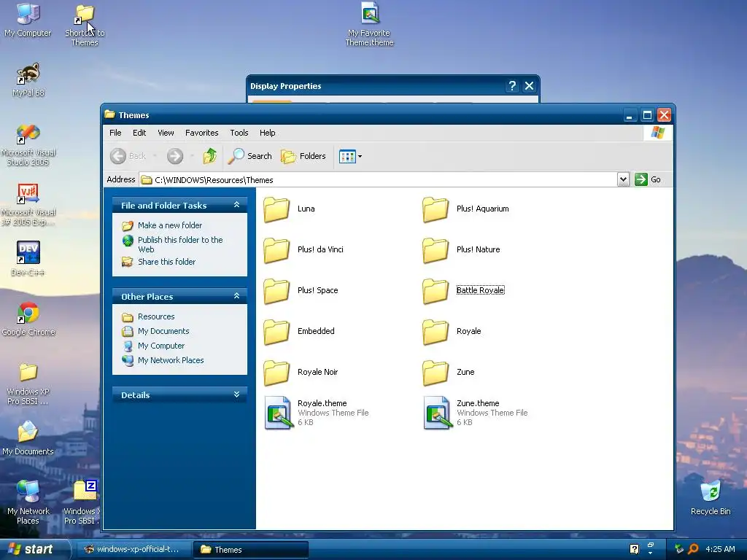Select the Plus! Space folder
747x560 pixels.
click(x=301, y=290)
